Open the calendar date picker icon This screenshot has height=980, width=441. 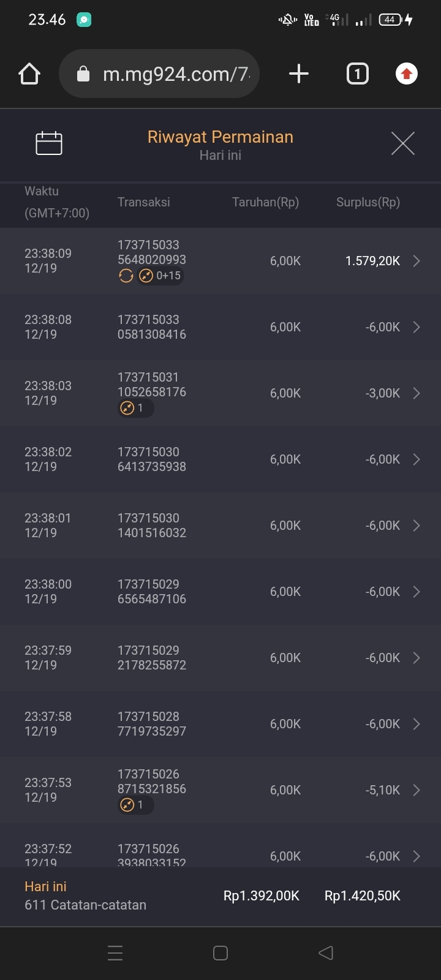pos(49,143)
